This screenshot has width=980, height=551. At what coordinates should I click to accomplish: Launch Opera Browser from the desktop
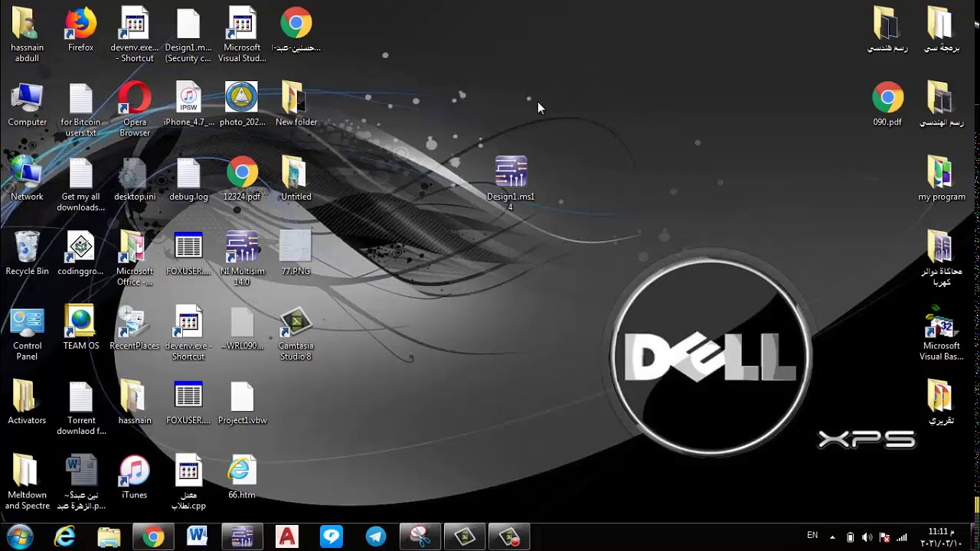135,111
